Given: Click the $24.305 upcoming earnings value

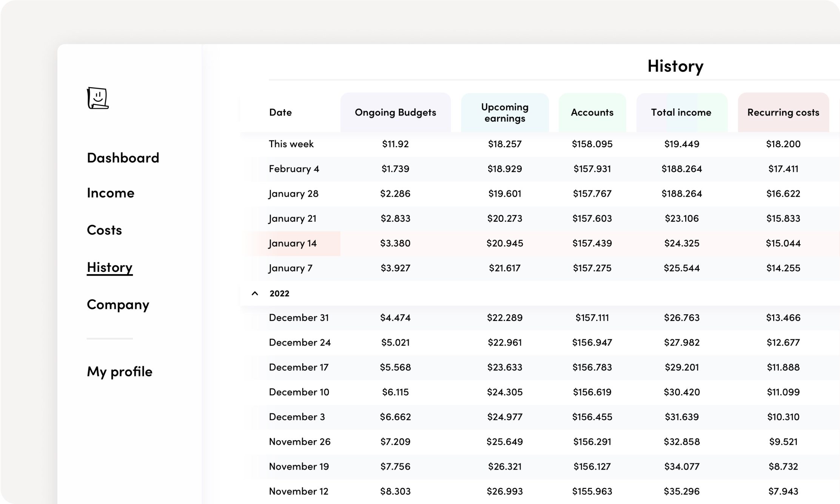Looking at the screenshot, I should (505, 392).
